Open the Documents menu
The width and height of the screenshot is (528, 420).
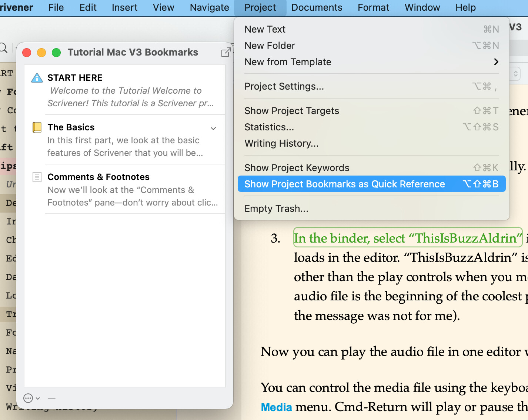tap(317, 7)
